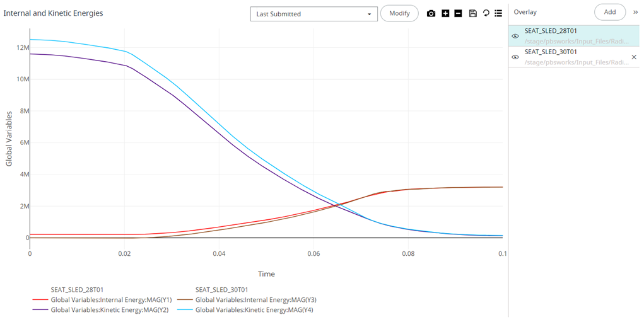
Task: Toggle the legend list icon
Action: [x=498, y=13]
